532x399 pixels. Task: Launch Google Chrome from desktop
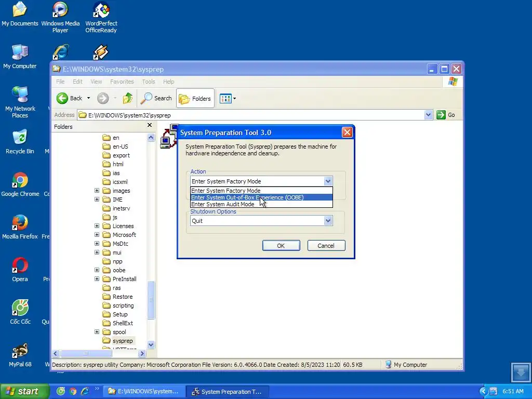coord(20,184)
